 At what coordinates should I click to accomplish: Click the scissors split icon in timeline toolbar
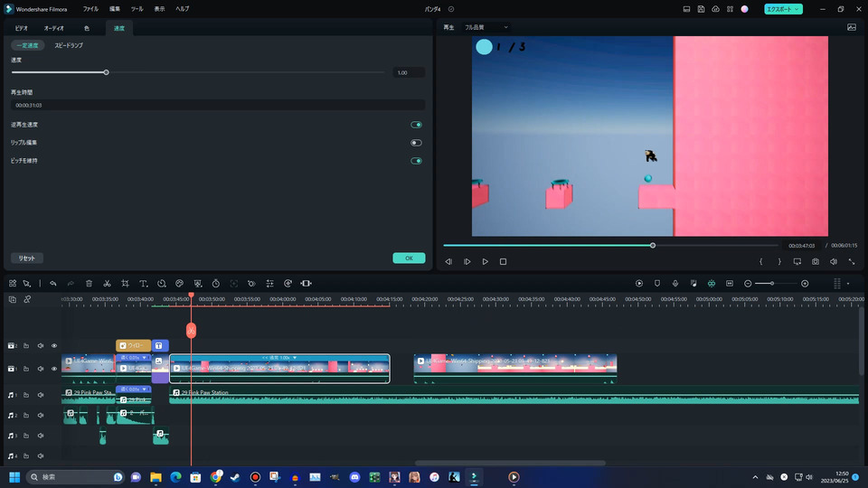pos(107,283)
